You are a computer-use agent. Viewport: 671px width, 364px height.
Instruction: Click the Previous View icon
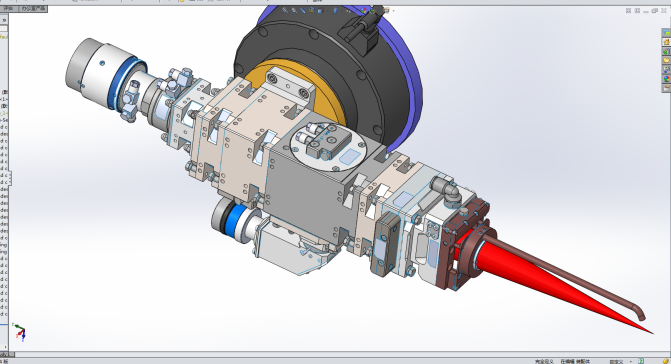point(303,10)
